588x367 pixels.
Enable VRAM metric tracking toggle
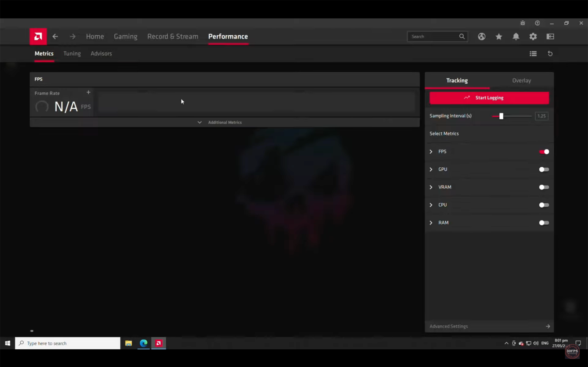pos(544,187)
